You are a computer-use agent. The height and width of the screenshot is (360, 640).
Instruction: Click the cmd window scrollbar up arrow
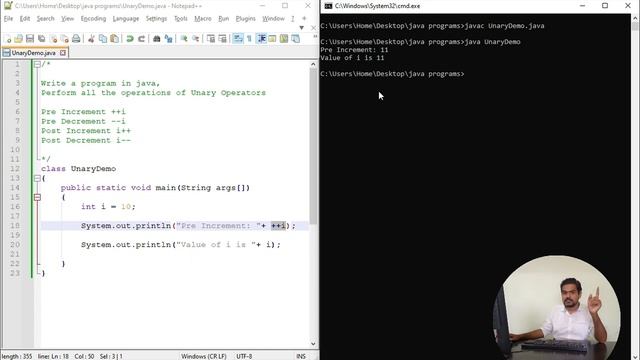[635, 18]
